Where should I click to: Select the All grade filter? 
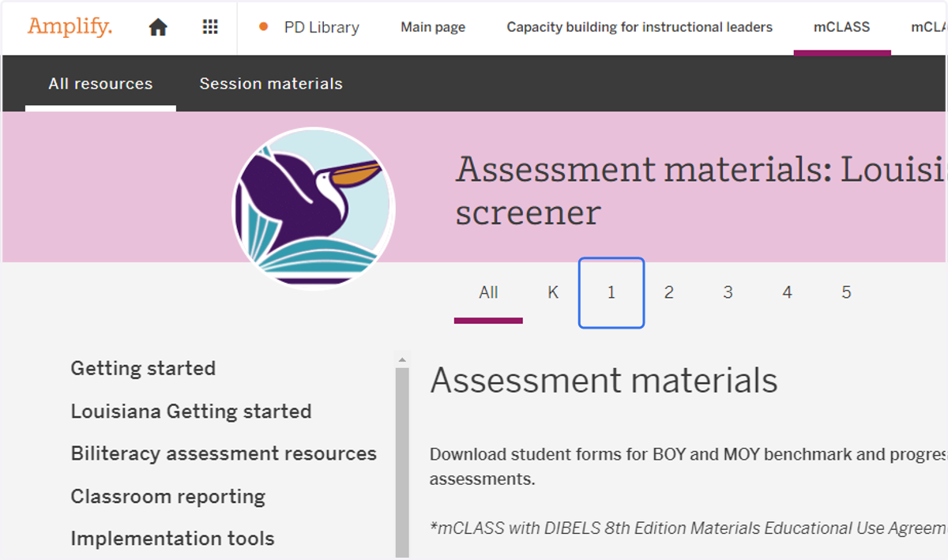[488, 293]
